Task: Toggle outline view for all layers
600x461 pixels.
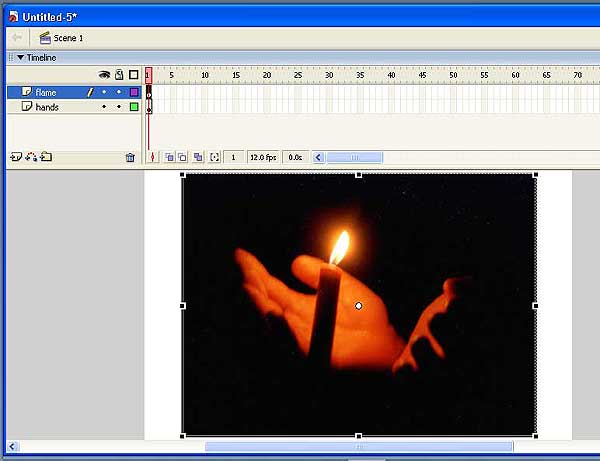Action: [x=133, y=75]
